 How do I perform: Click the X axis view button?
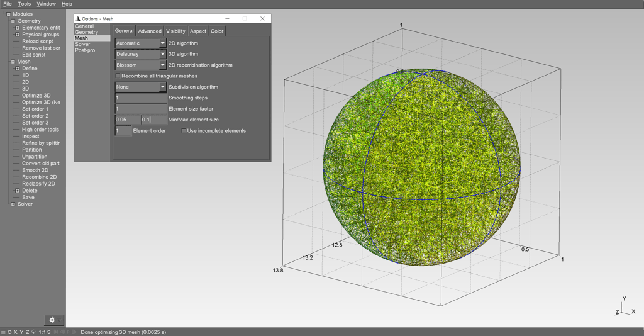[15, 332]
